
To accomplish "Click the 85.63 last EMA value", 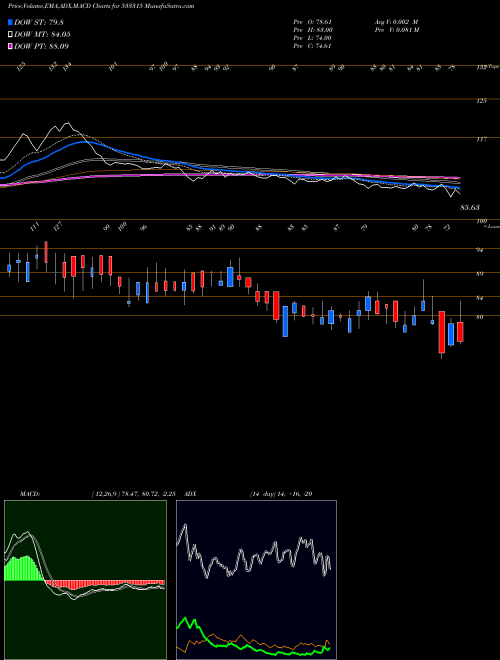I will click(x=470, y=208).
